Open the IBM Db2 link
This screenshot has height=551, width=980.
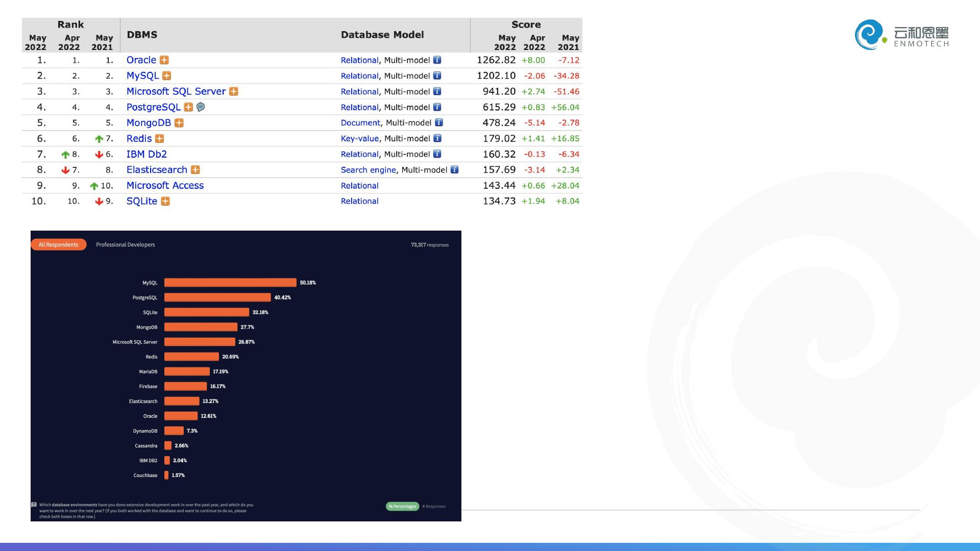point(146,154)
